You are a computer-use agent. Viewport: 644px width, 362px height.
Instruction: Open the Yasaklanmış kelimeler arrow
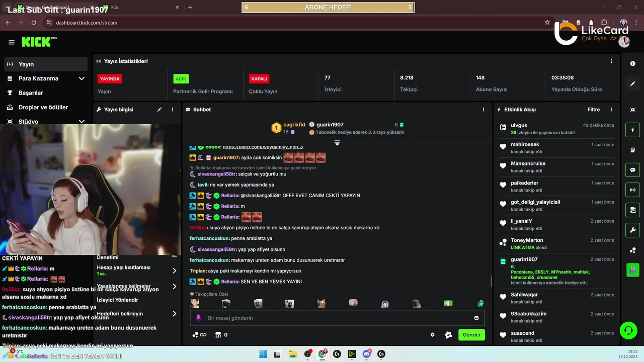[175, 287]
